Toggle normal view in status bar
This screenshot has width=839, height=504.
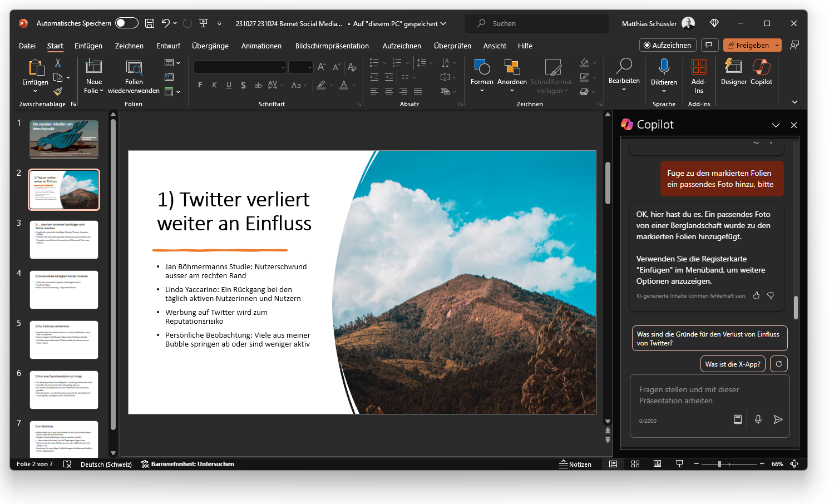[613, 464]
